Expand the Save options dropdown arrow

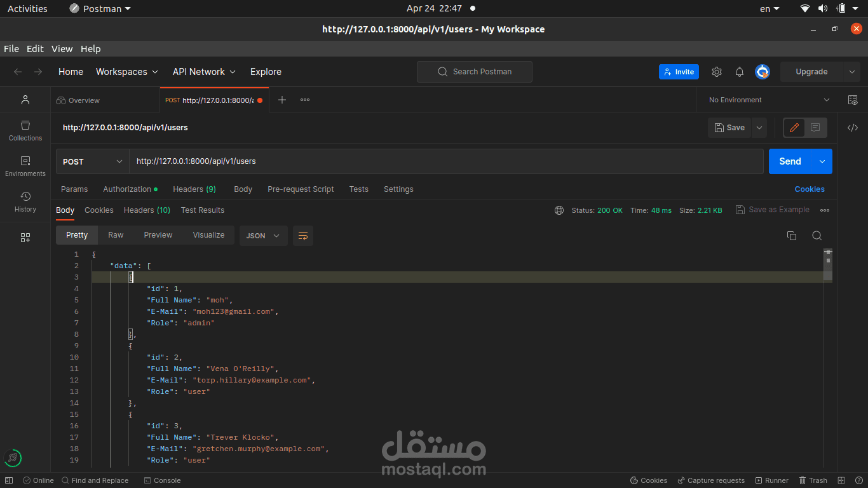pos(759,128)
